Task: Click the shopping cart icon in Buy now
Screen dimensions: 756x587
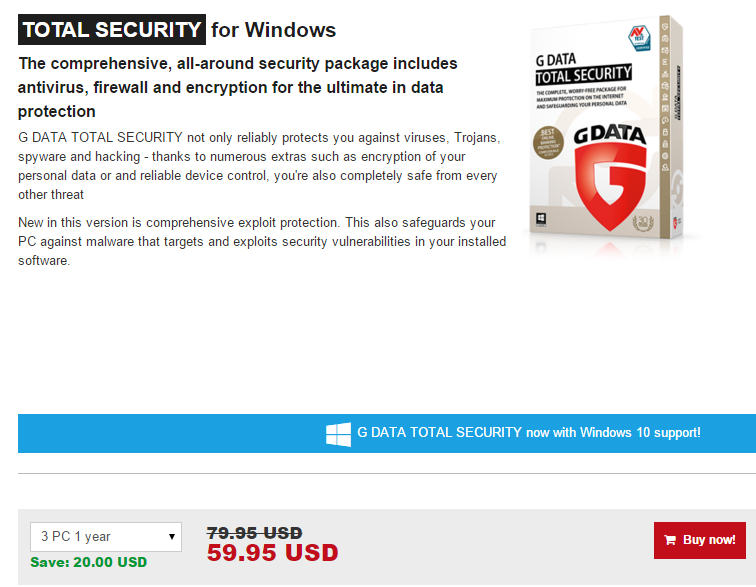Action: [x=669, y=540]
